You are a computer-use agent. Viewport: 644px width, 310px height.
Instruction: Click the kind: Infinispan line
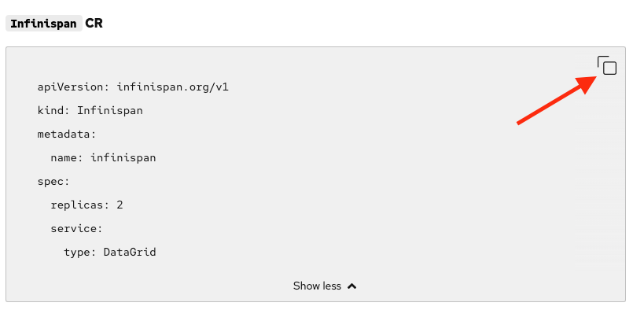point(90,111)
